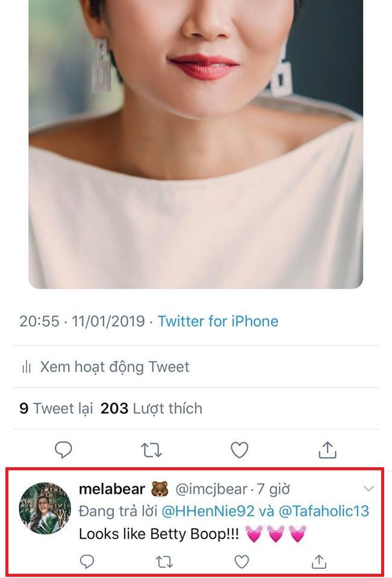This screenshot has height=578, width=392.
Task: Reply to the main tweet
Action: [x=63, y=450]
